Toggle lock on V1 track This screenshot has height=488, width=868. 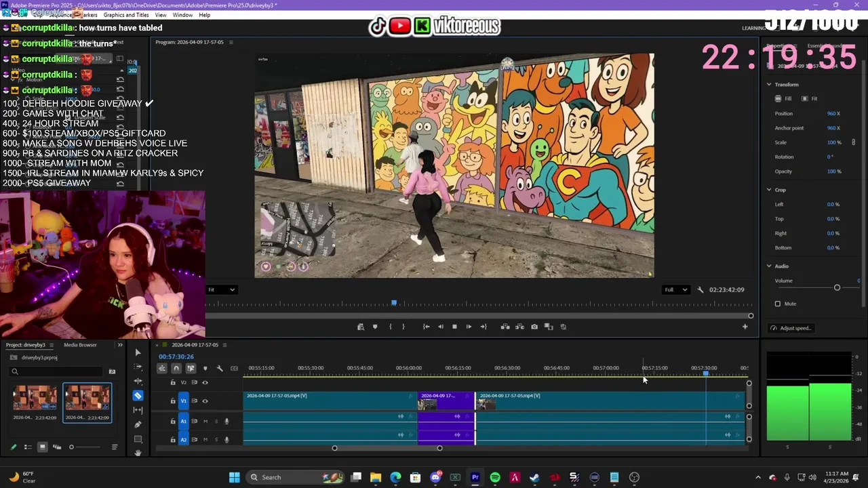tap(173, 401)
